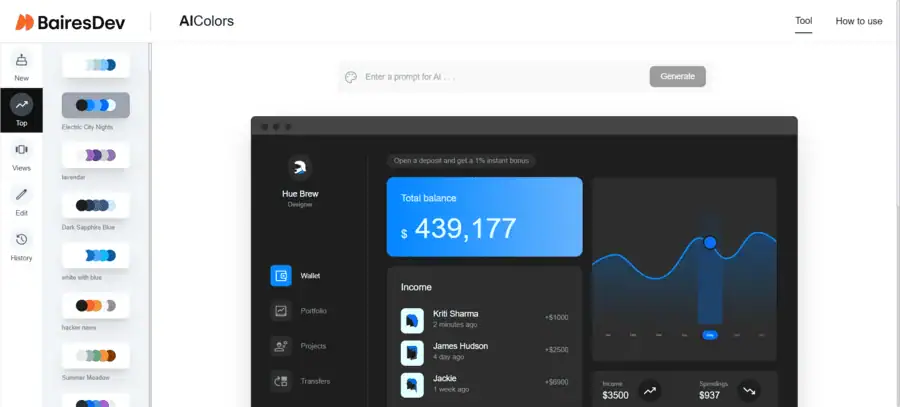The width and height of the screenshot is (900, 407).
Task: Click the Transfers icon in preview
Action: click(x=281, y=381)
